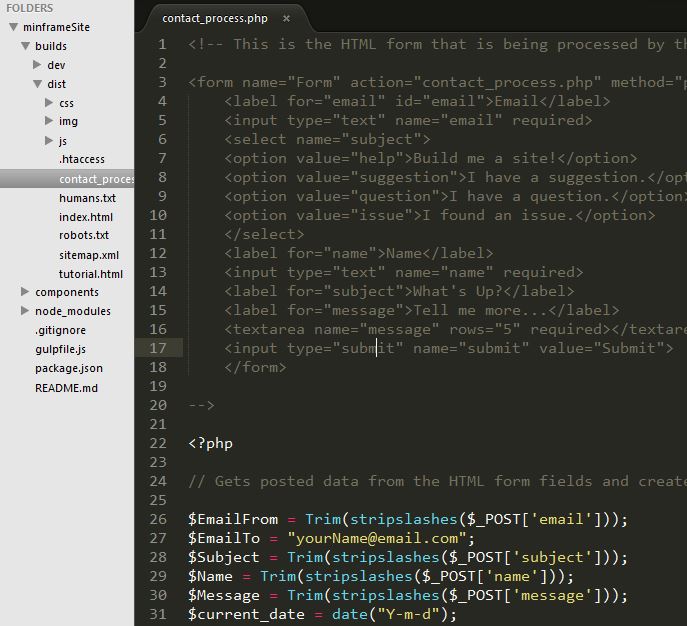Click the css folder label

tap(66, 103)
